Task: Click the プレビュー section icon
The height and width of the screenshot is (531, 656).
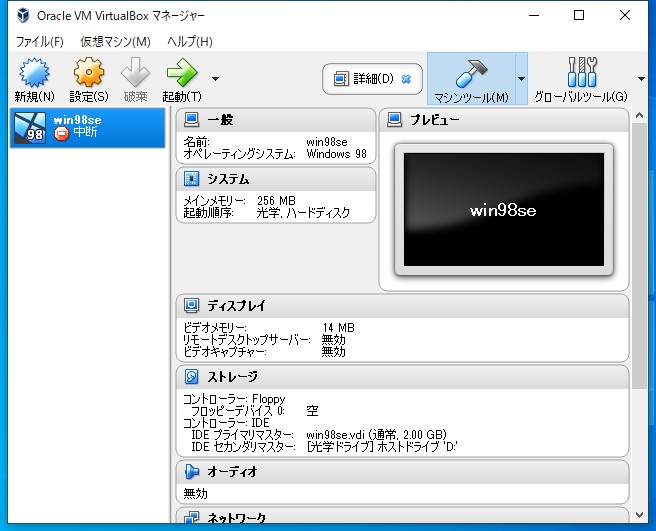Action: coord(395,120)
